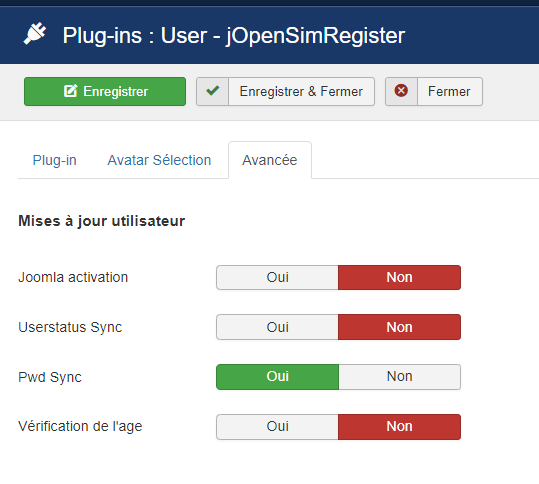Open the Avatar Sélection tab

[159, 160]
